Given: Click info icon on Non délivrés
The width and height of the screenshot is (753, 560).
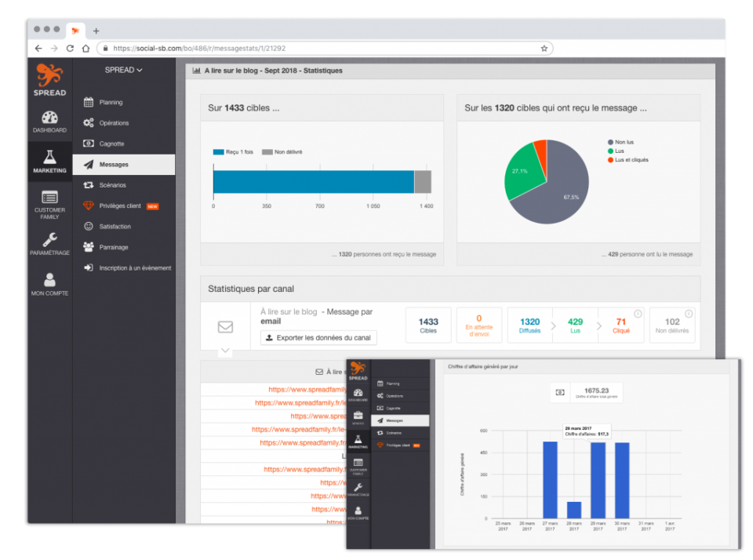Looking at the screenshot, I should [x=688, y=314].
